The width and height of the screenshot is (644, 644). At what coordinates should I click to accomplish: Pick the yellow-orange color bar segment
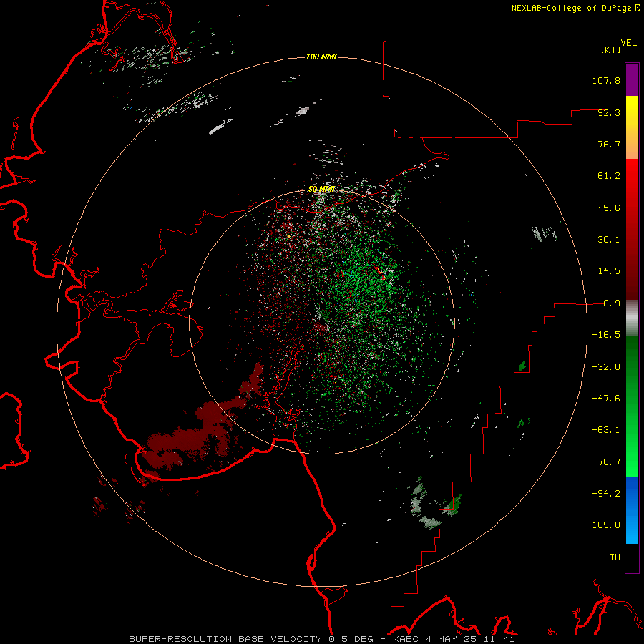pos(632,127)
